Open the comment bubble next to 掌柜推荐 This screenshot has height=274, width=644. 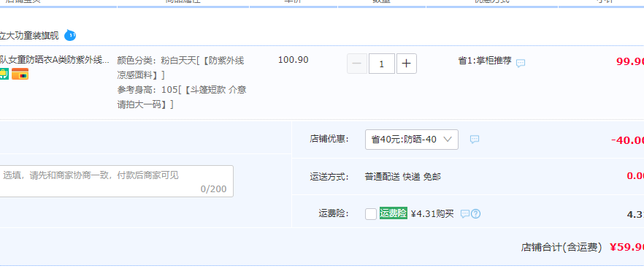[x=521, y=64]
